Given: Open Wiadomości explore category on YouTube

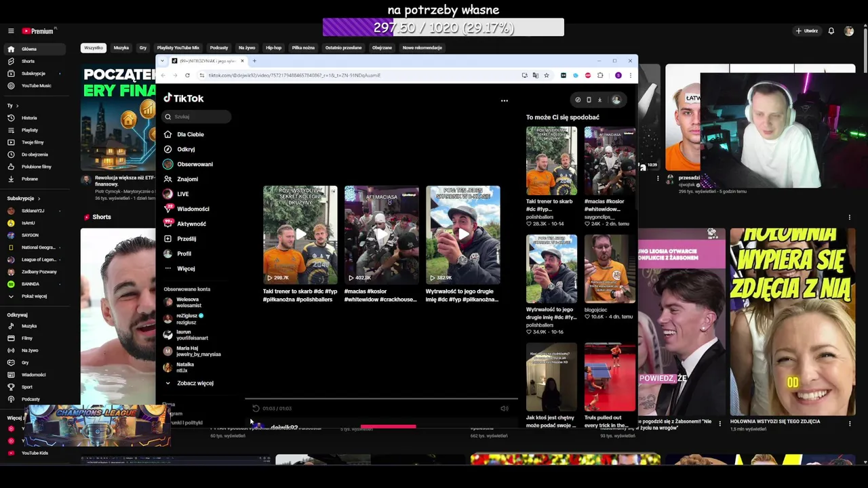Looking at the screenshot, I should (x=33, y=375).
